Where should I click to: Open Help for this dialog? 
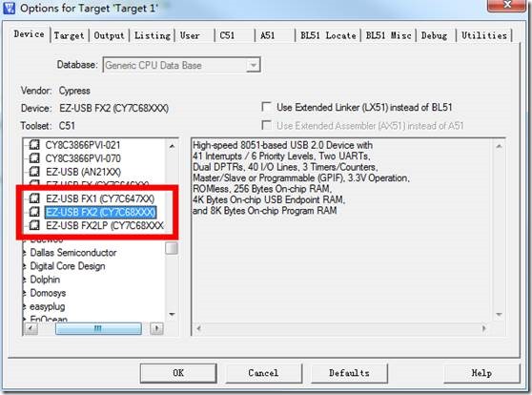pyautogui.click(x=481, y=373)
